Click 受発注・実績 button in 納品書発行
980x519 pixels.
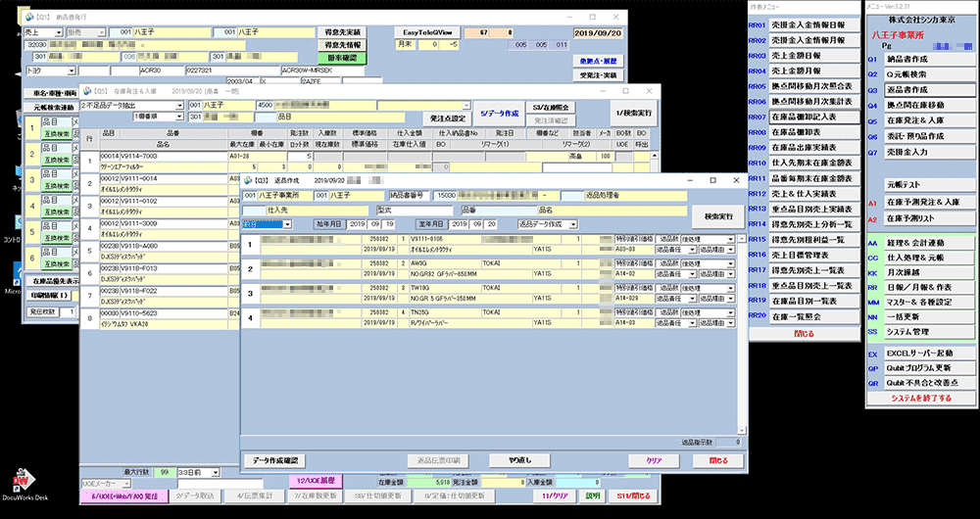pyautogui.click(x=598, y=75)
